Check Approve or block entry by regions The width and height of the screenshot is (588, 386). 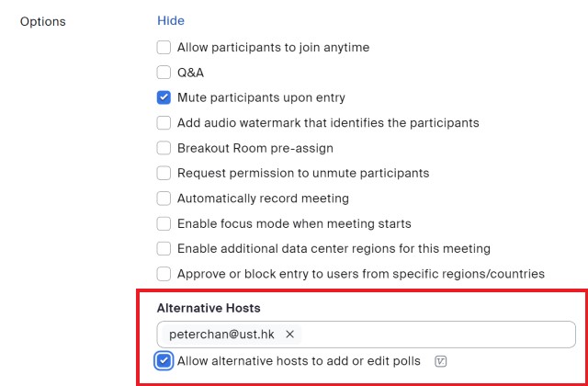coord(164,274)
